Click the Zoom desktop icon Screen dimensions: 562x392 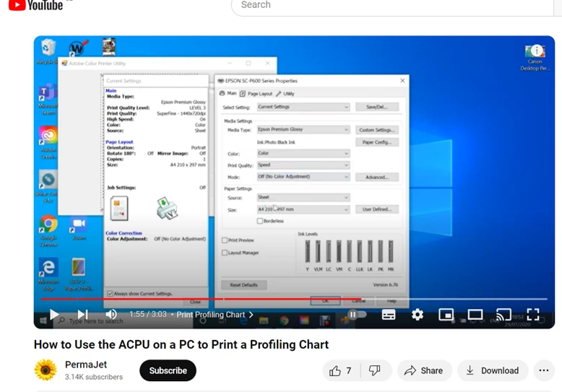pos(79,228)
